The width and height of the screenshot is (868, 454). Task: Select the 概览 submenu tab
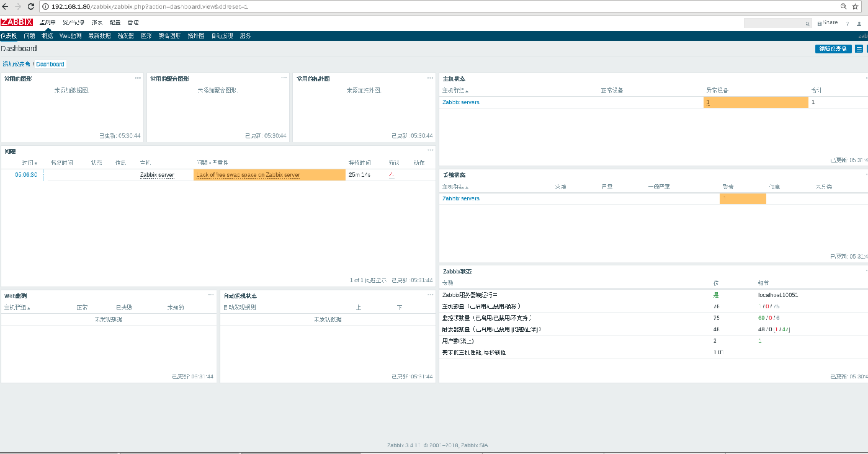tap(48, 36)
